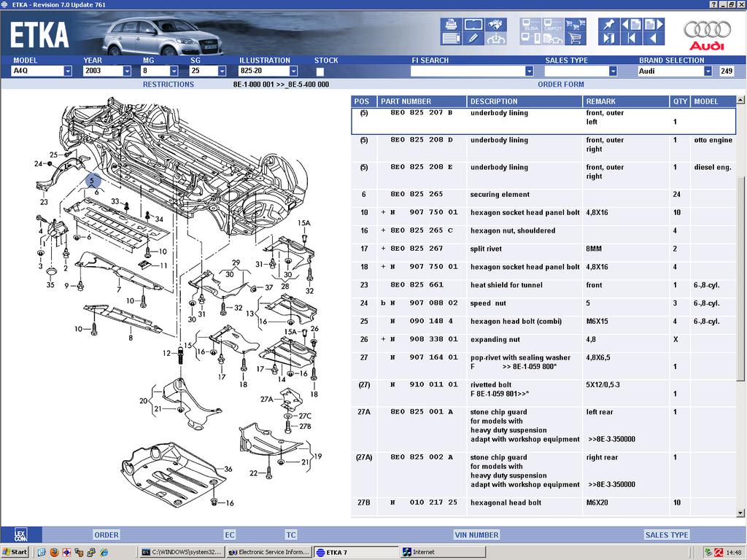Click the multiple shopping carts icon
Image resolution: width=747 pixels, height=560 pixels.
point(576,24)
